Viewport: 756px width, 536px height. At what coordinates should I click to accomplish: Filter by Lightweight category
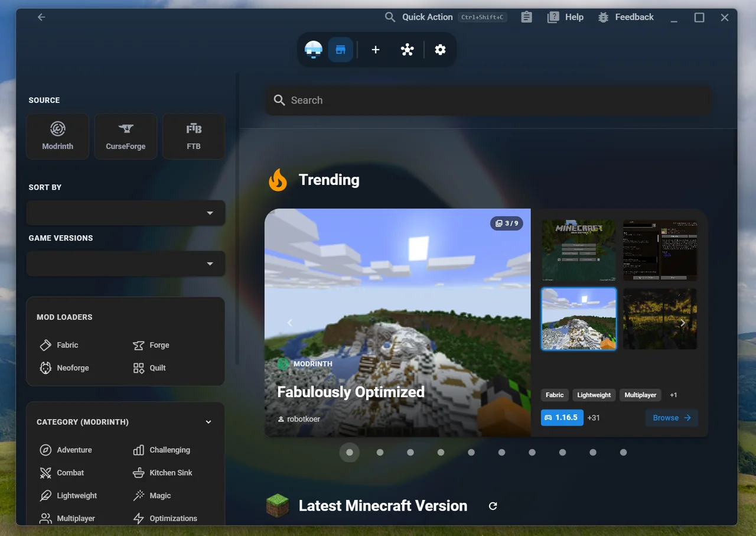point(68,496)
